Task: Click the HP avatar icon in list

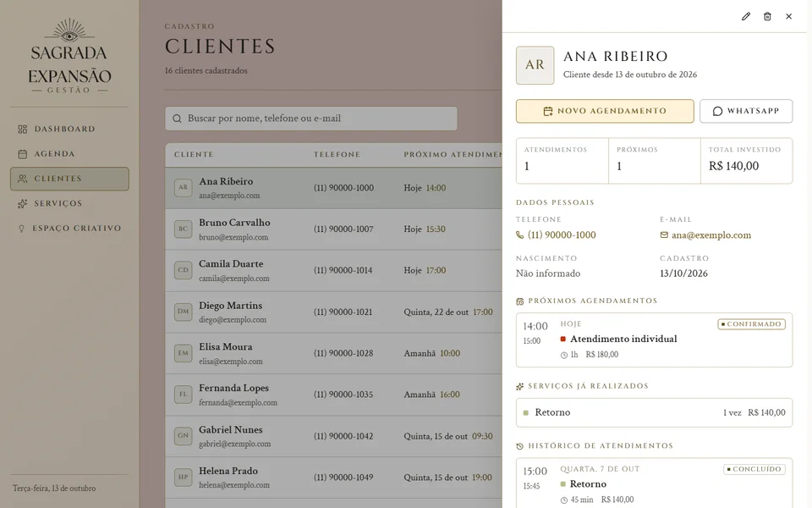Action: 184,478
